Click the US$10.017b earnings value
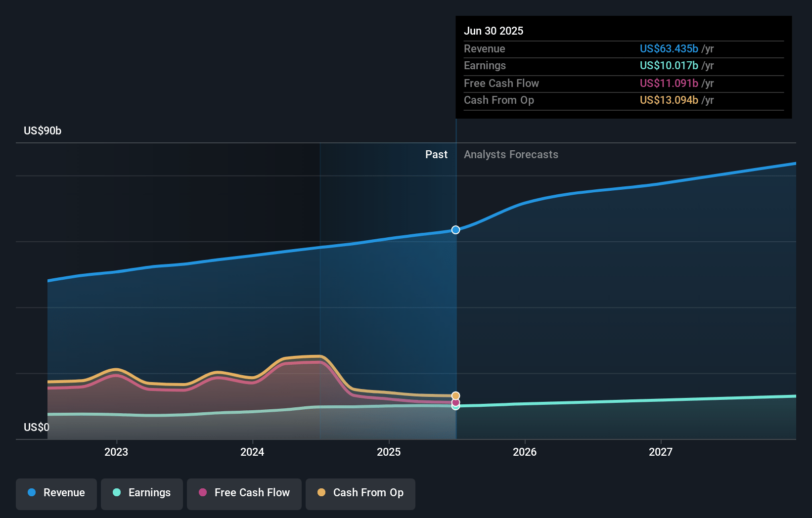812x518 pixels. (669, 65)
